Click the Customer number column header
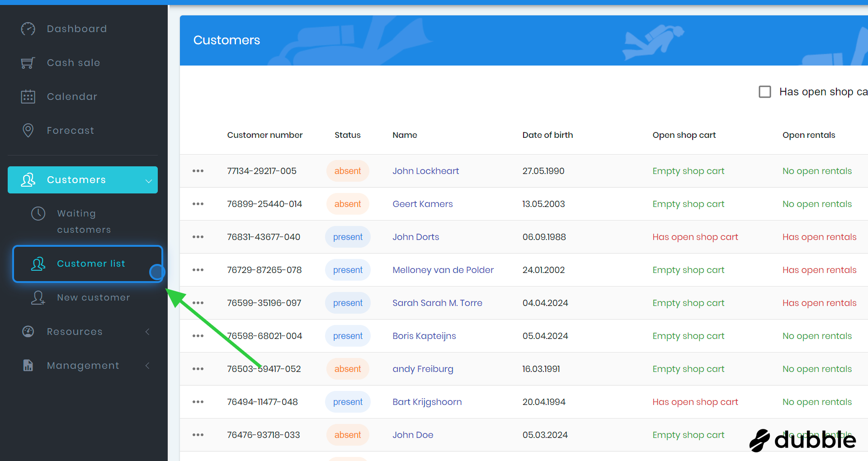 pyautogui.click(x=264, y=135)
